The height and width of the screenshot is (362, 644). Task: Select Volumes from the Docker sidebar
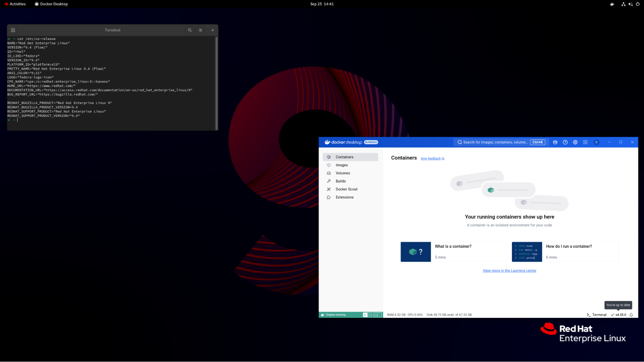point(342,173)
